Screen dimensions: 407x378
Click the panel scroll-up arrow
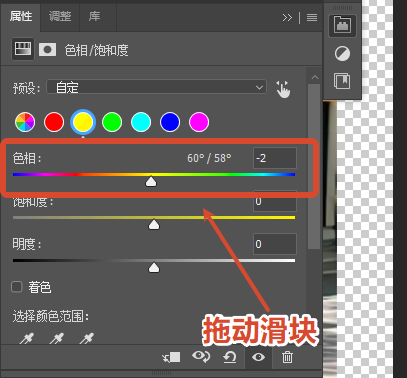pyautogui.click(x=314, y=77)
